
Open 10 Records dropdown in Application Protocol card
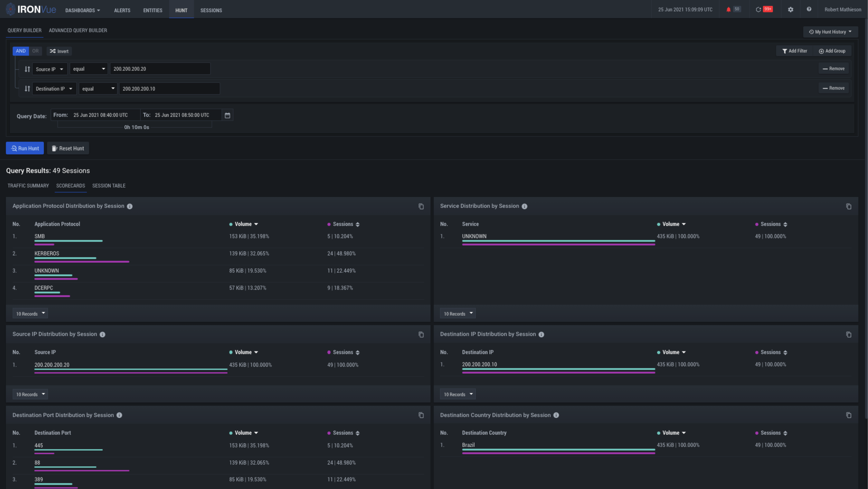(x=30, y=313)
